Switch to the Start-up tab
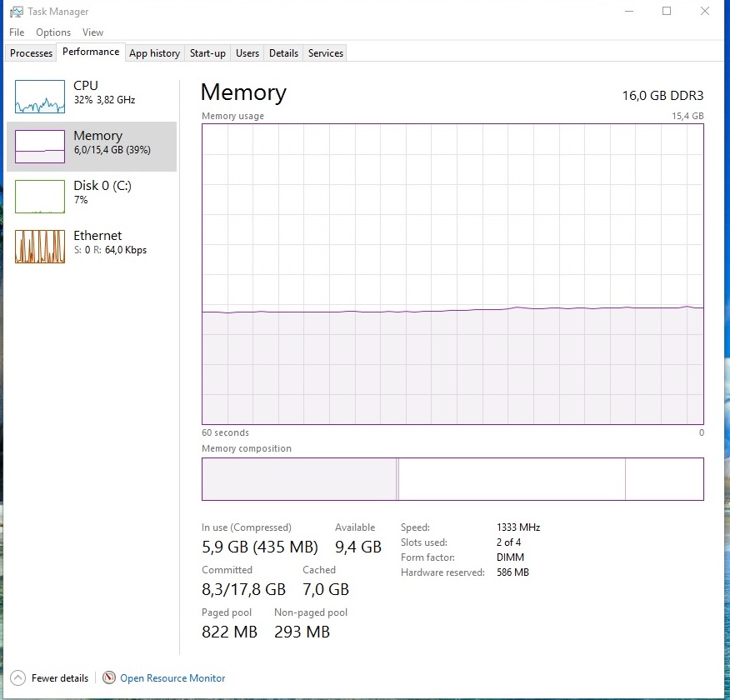This screenshot has width=730, height=700. tap(207, 53)
